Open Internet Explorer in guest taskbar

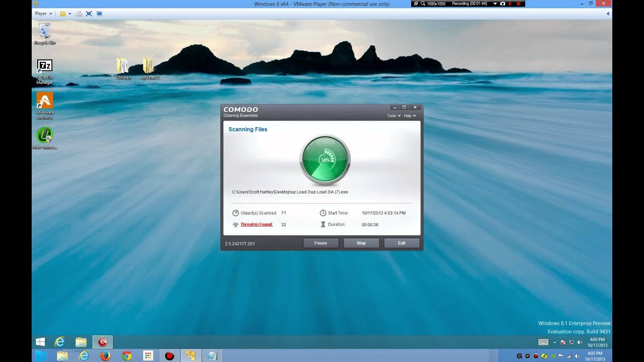(60, 342)
